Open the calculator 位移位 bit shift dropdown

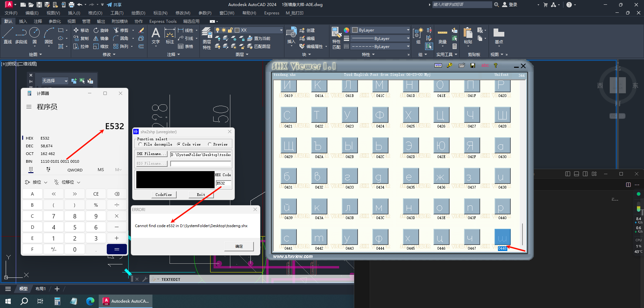(x=67, y=182)
